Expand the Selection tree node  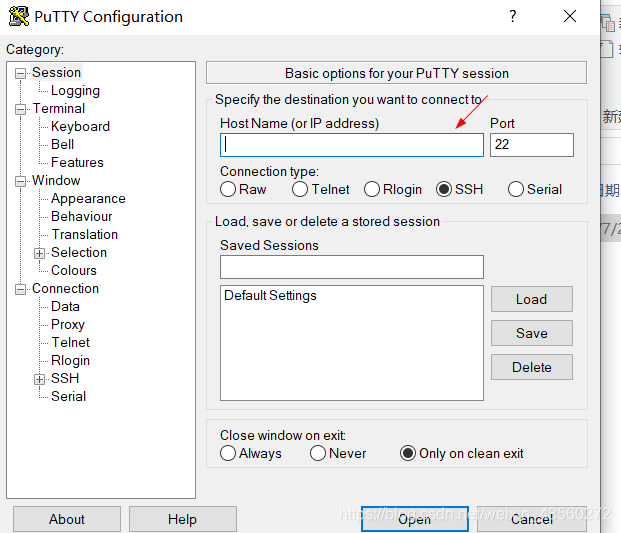tap(39, 253)
